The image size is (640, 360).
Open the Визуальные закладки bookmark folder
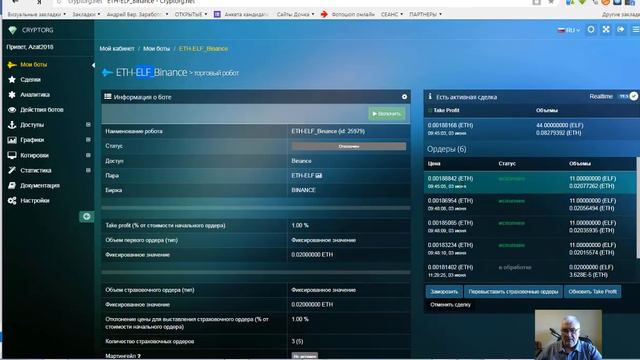[37, 14]
